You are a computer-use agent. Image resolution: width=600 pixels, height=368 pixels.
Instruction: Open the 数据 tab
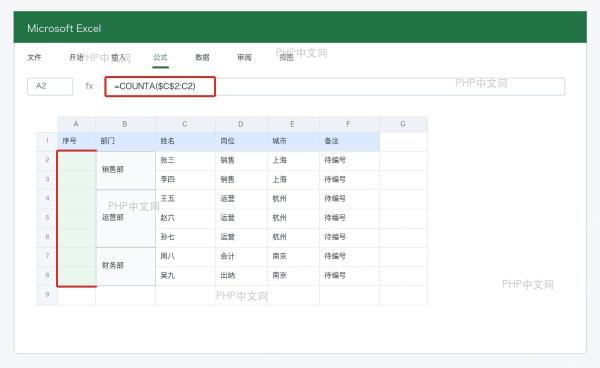(x=202, y=57)
